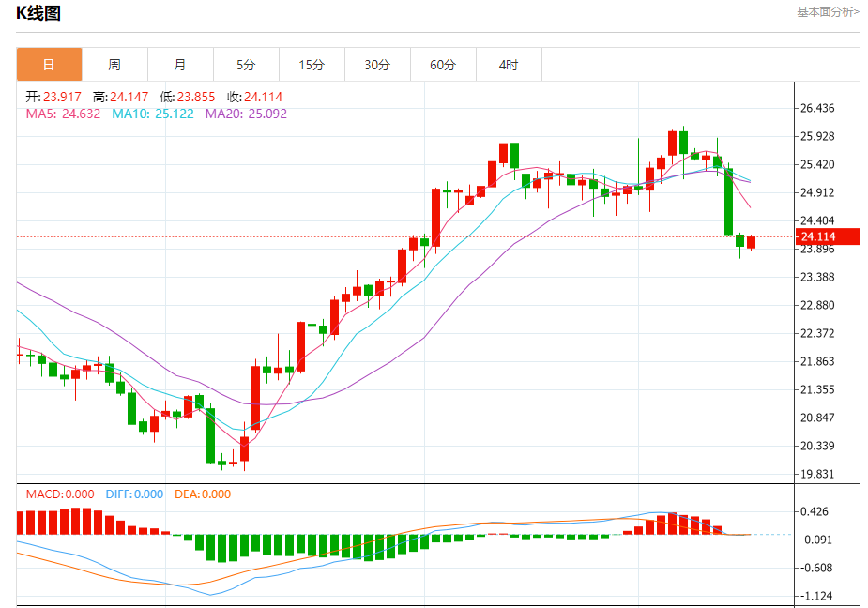
Task: Click the red 24.114 current price tag
Action: (x=827, y=236)
